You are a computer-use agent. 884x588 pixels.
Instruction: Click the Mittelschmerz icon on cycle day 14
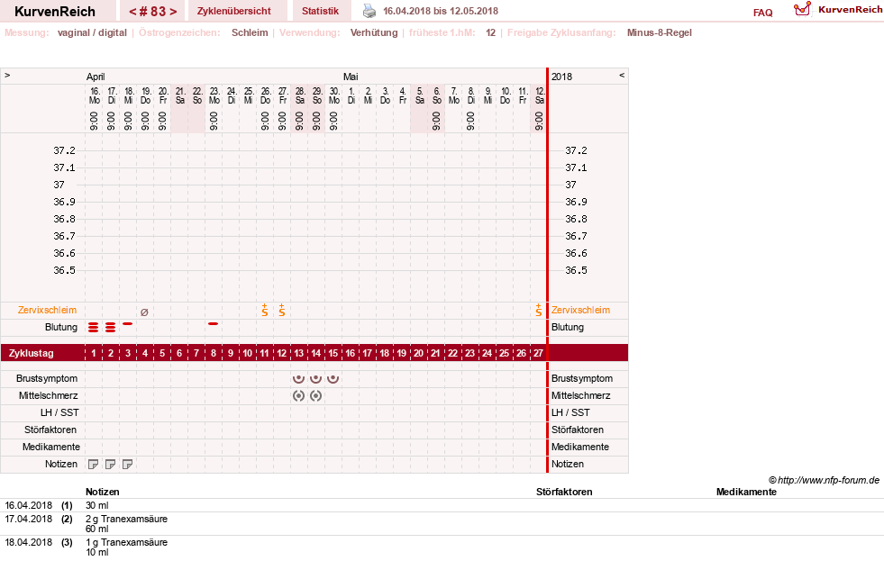(x=315, y=396)
